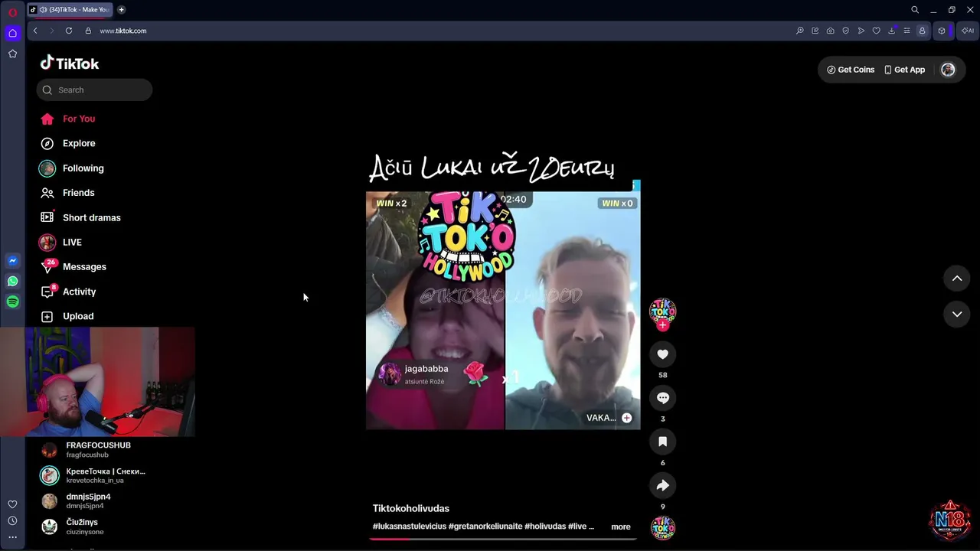Open the extensions cube icon
The width and height of the screenshot is (980, 551).
pyautogui.click(x=942, y=31)
